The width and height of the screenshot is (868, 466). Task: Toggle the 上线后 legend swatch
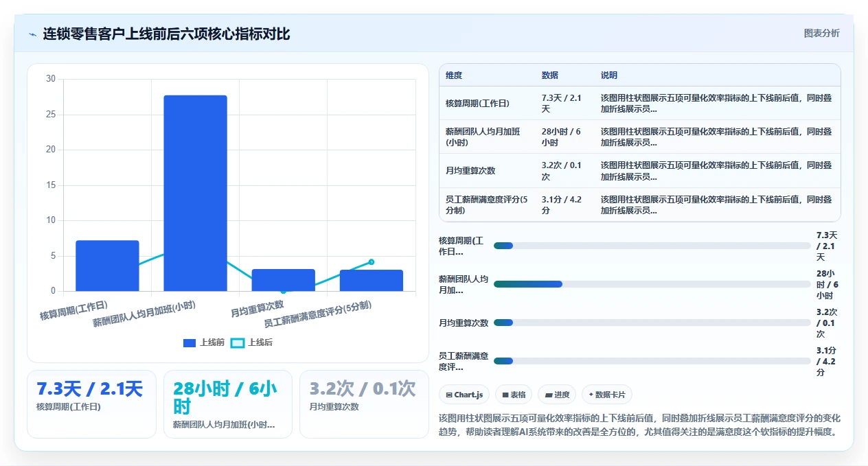(x=237, y=342)
